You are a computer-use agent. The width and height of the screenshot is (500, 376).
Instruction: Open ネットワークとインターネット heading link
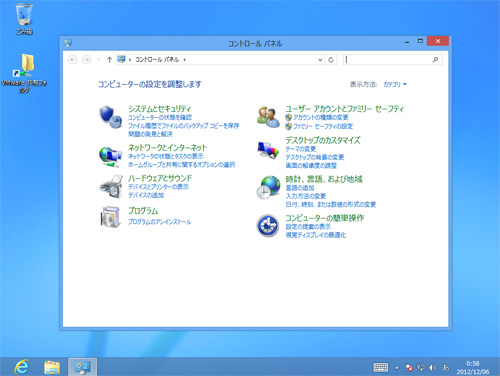tap(168, 147)
